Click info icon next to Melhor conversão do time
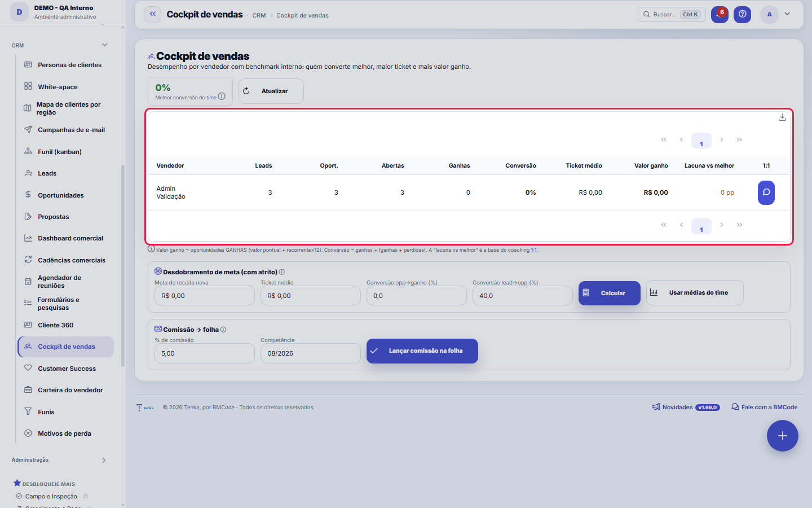Viewport: 812px width, 508px height. tap(222, 97)
